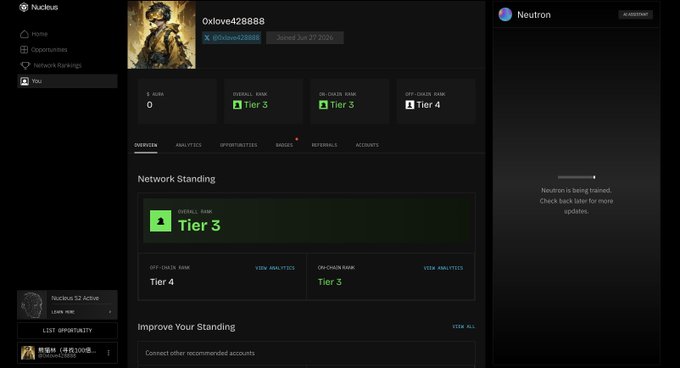Switch to the Overview tab
The image size is (680, 368).
146,145
